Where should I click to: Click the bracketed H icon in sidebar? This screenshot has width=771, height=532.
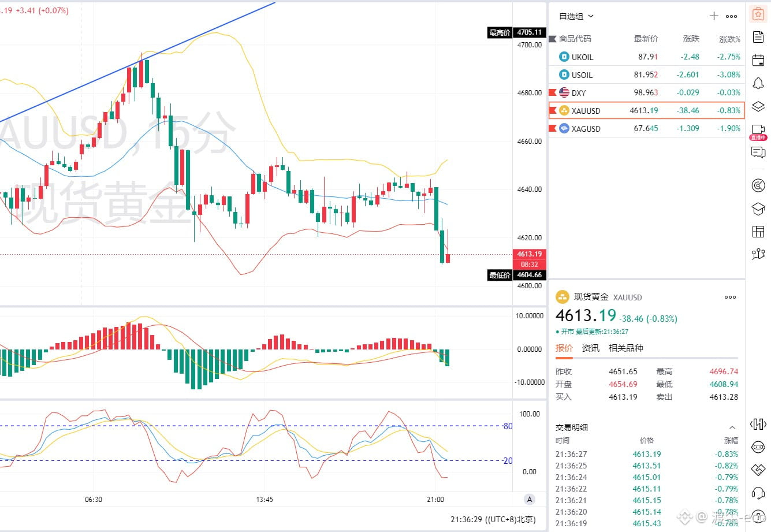click(x=758, y=425)
